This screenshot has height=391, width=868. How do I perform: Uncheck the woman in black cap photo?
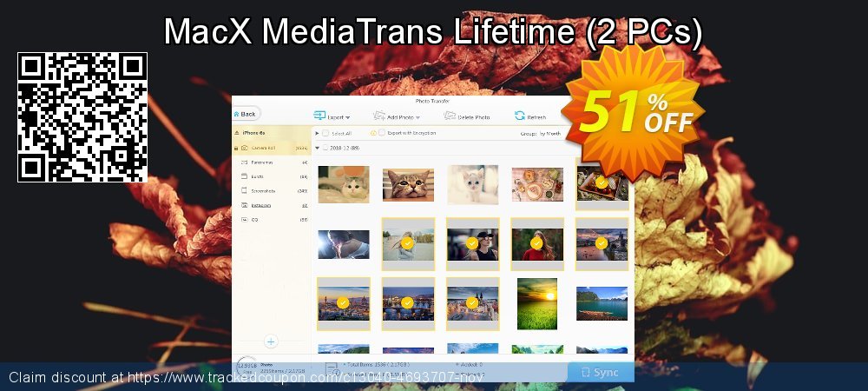(x=472, y=243)
